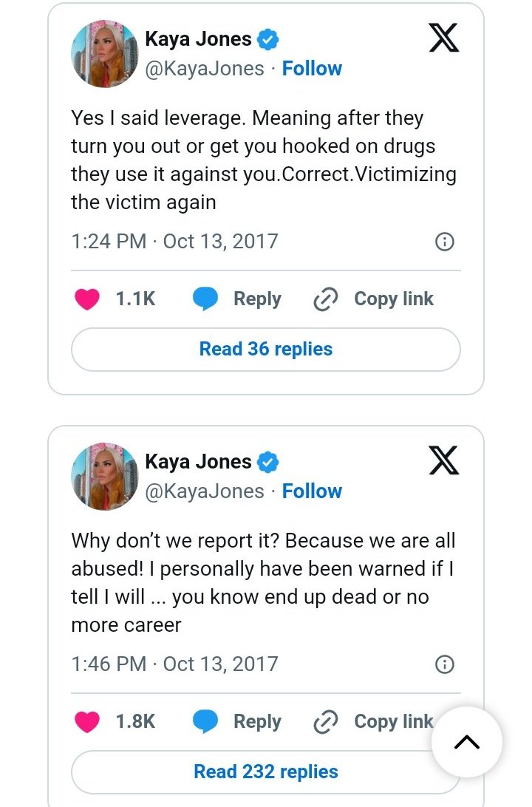Tap the scroll-to-top arrow button

pyautogui.click(x=466, y=741)
